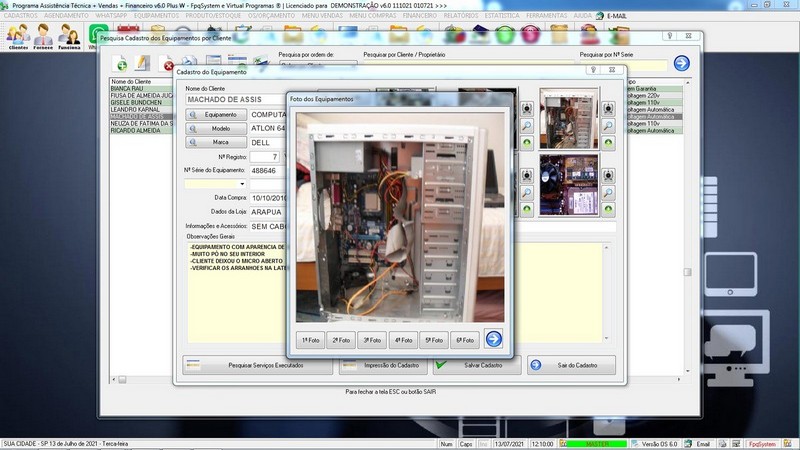Click the edit record pencil icon

tap(142, 63)
